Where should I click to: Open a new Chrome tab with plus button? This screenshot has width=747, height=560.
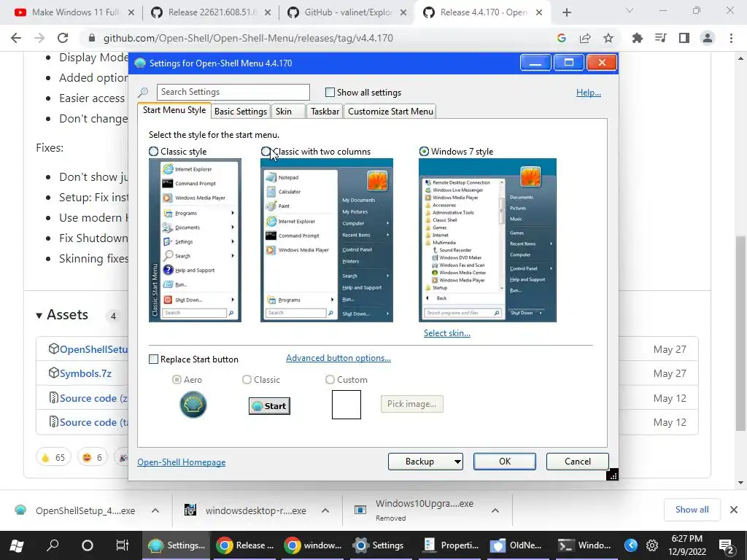point(566,12)
